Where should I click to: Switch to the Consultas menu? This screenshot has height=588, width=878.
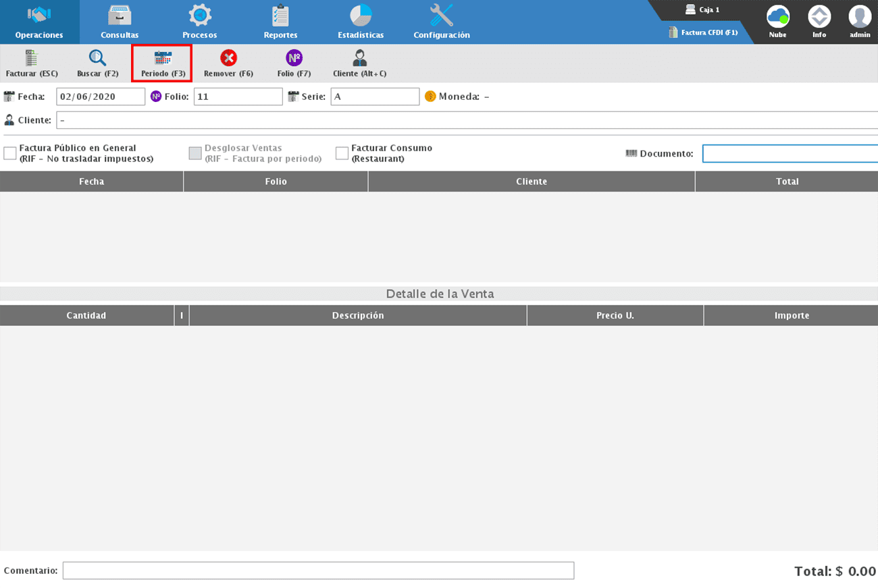click(120, 22)
